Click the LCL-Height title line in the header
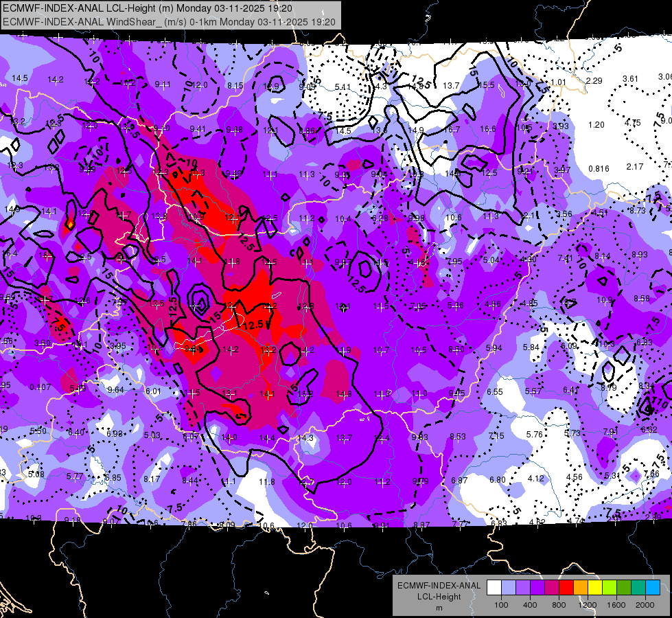Viewport: 672px width, 618px height. (148, 8)
